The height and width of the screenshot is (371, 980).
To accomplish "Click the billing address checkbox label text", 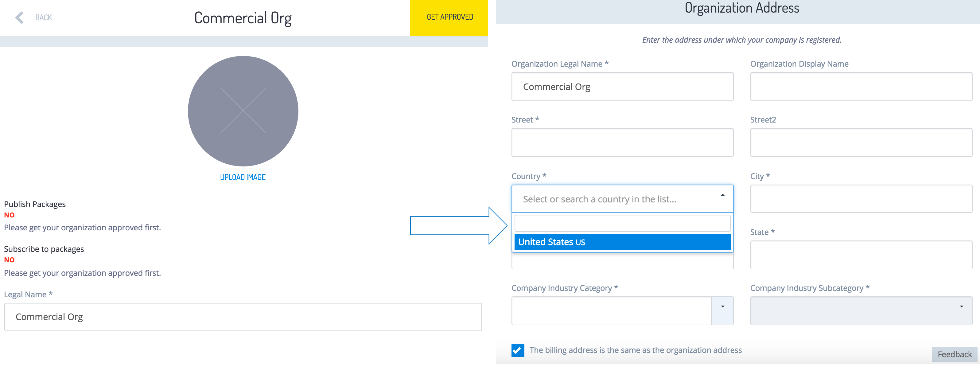I will 635,350.
